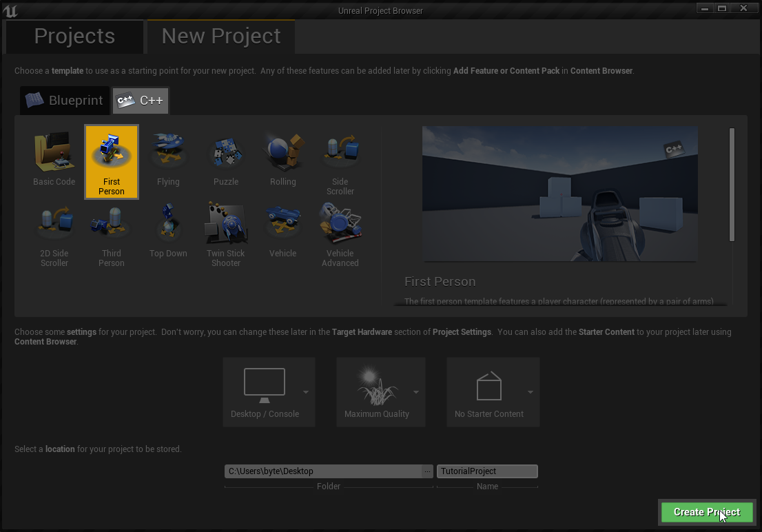
Task: Click the Unreal Engine logo icon
Action: point(10,11)
